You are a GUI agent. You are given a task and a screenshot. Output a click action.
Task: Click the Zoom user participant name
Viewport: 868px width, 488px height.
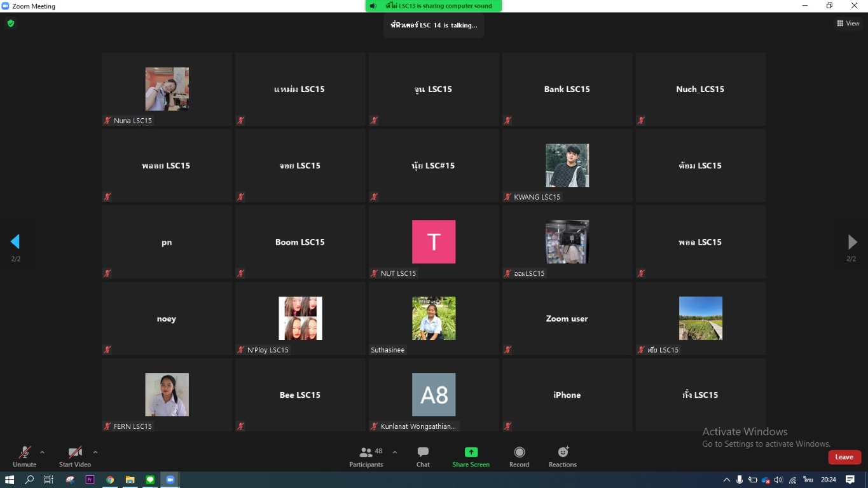tap(567, 318)
